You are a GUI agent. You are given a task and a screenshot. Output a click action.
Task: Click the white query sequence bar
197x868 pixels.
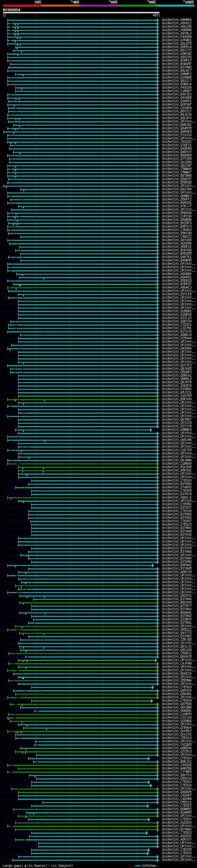tap(81, 12)
